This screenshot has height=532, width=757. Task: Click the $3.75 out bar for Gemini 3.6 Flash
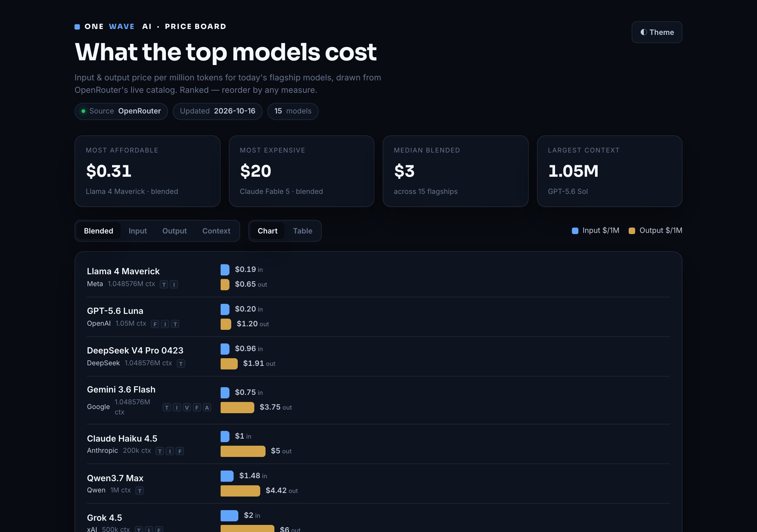(237, 407)
